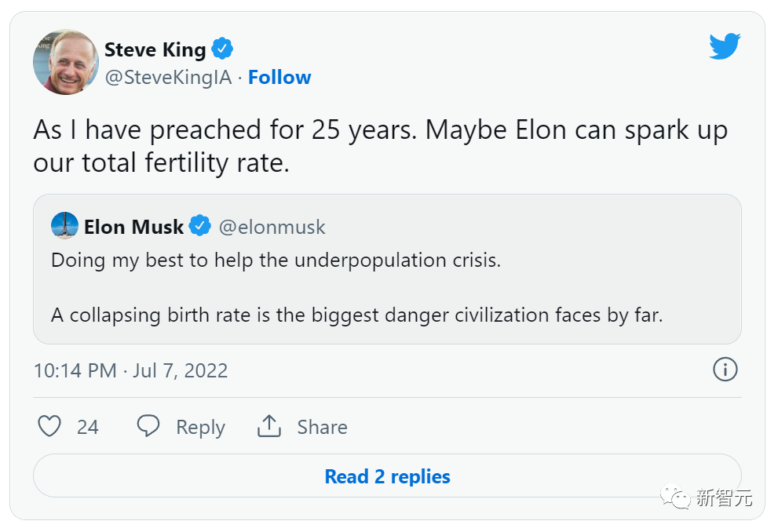Click the reply speech bubble icon

tap(148, 427)
